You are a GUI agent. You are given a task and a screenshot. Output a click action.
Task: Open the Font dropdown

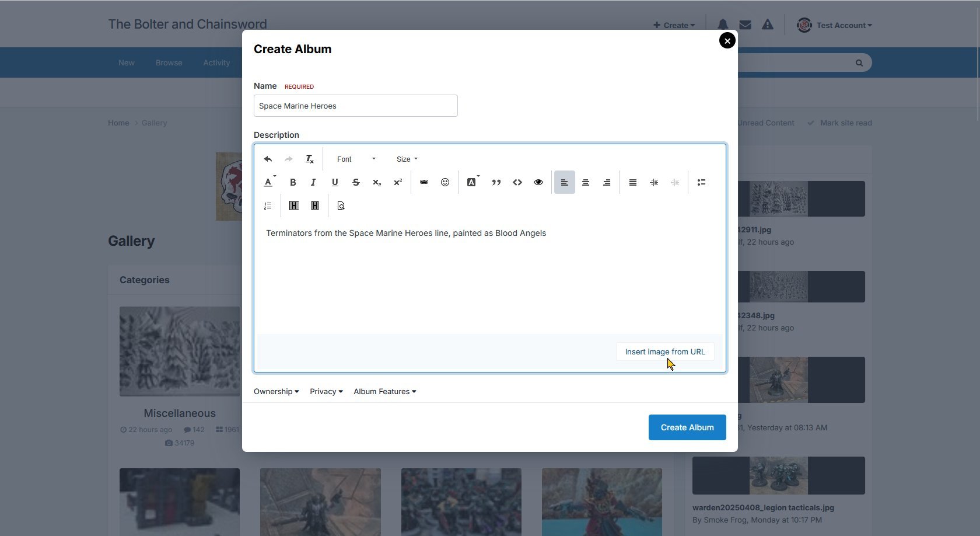pyautogui.click(x=356, y=159)
